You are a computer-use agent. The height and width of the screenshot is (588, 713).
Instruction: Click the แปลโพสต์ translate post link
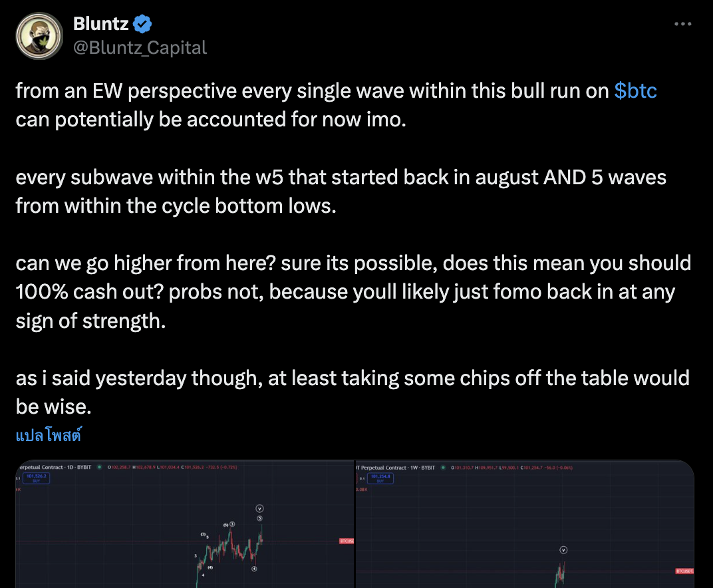[x=48, y=436]
